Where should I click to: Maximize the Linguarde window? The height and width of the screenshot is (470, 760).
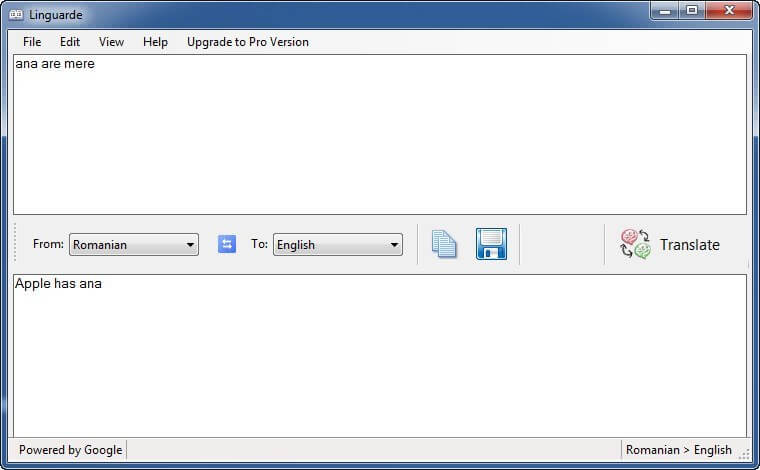[x=692, y=11]
